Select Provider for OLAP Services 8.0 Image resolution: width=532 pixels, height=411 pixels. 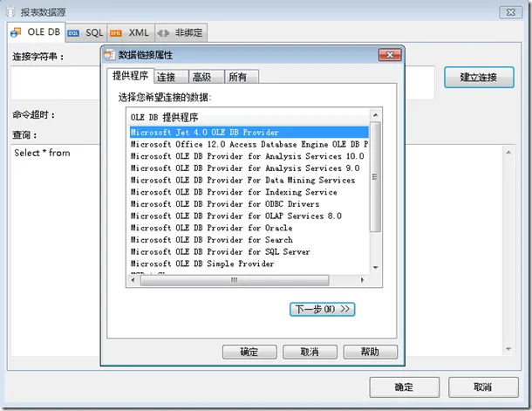point(249,216)
